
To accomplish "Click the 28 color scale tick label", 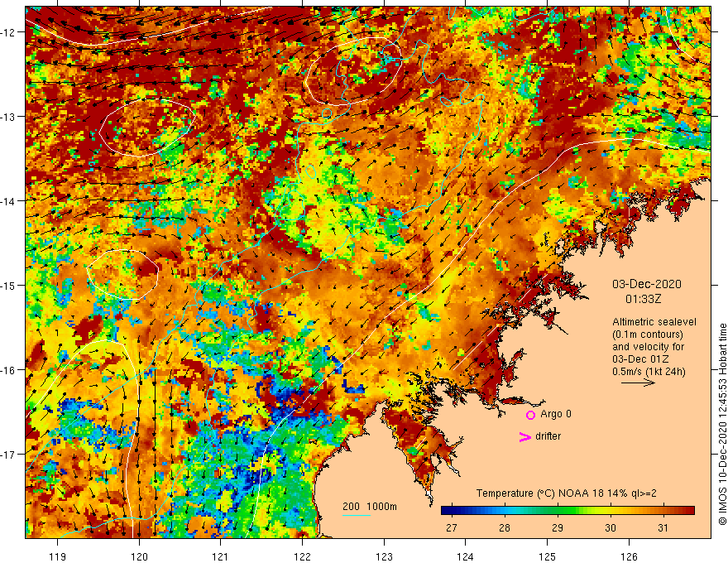I will pos(504,527).
